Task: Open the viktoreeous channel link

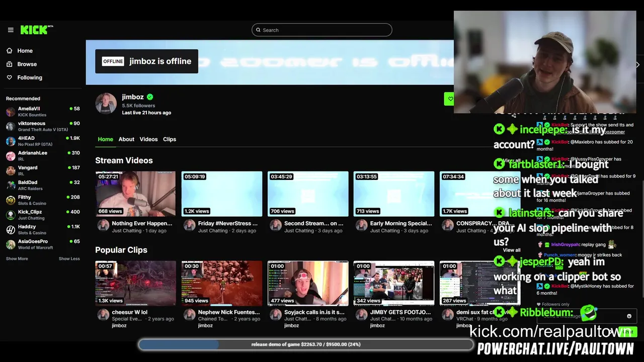Action: point(32,123)
